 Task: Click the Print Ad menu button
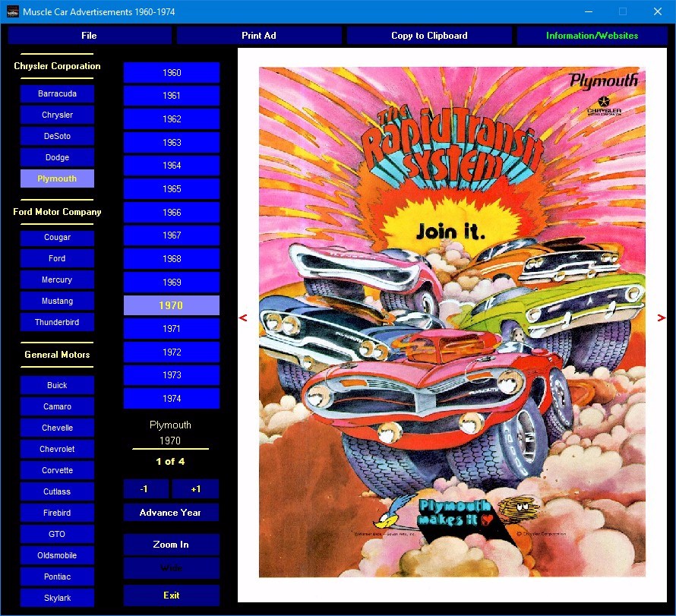pyautogui.click(x=259, y=36)
